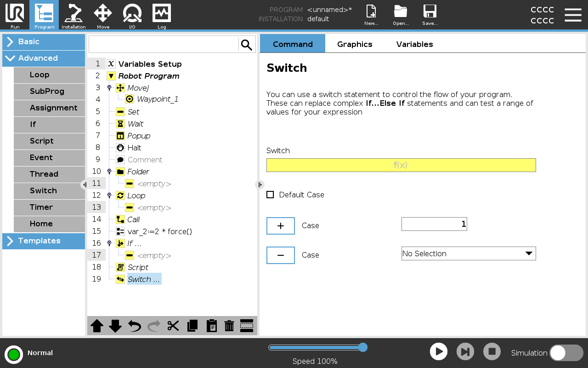Switch to the Graphics tab
Screen dimensions: 588x368
pyautogui.click(x=355, y=44)
